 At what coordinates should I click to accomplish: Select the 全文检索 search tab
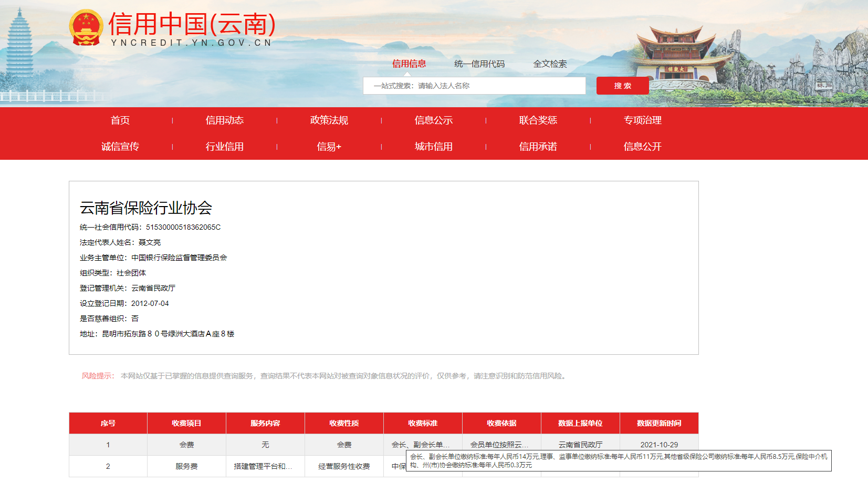(x=550, y=64)
